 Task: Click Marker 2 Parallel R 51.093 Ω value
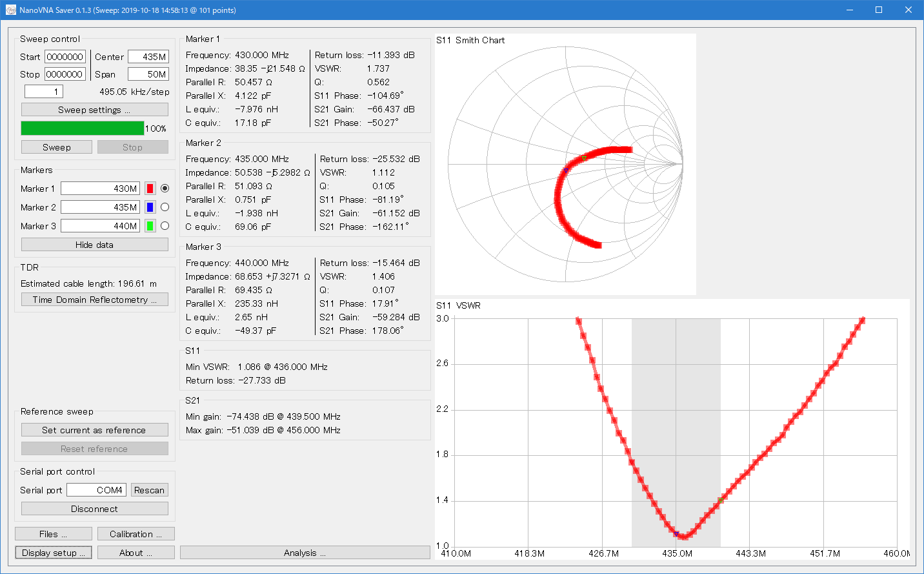point(254,186)
